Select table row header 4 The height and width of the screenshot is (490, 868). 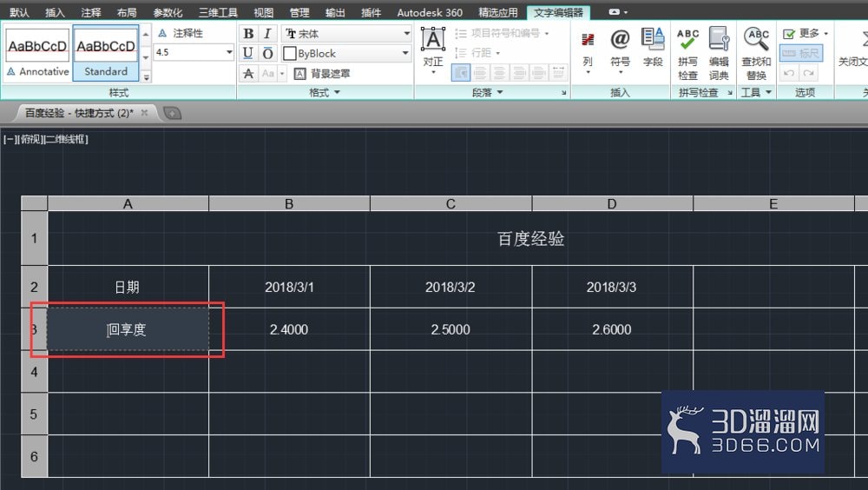35,371
